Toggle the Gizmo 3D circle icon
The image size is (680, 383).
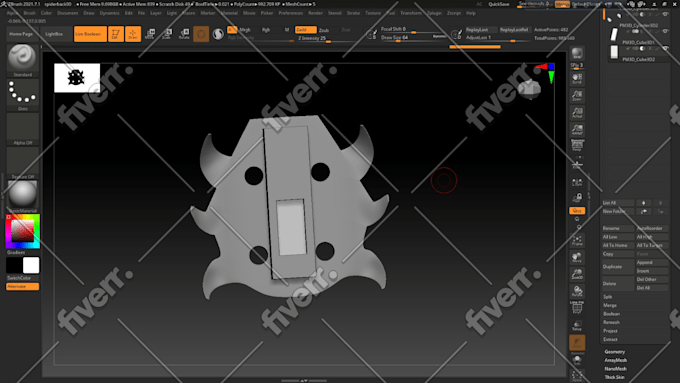point(201,34)
